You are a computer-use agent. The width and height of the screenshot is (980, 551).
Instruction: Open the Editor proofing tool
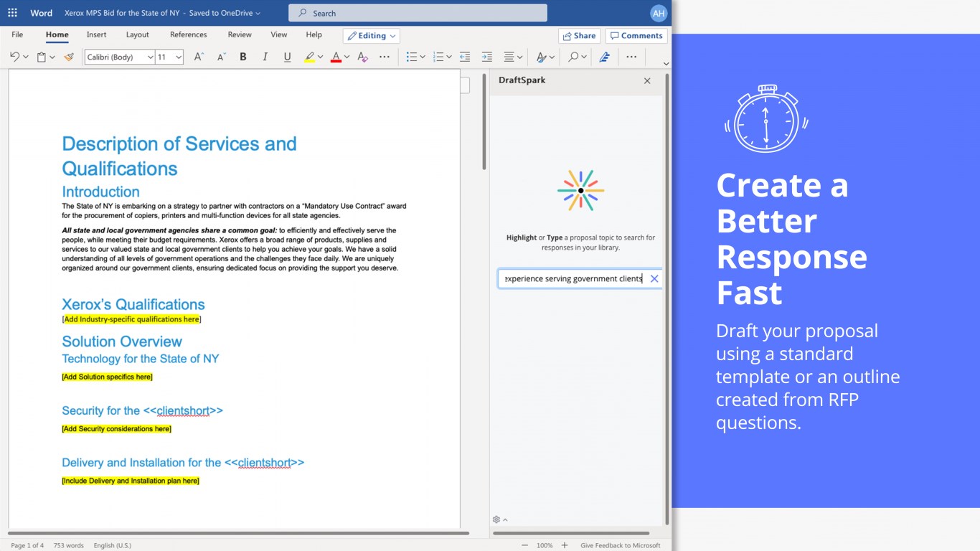click(605, 57)
